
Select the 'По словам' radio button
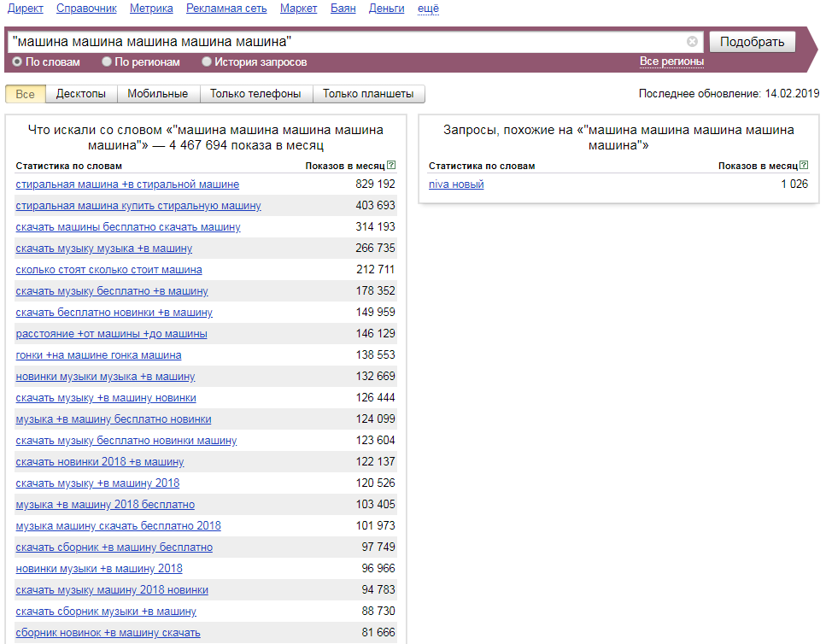[17, 62]
